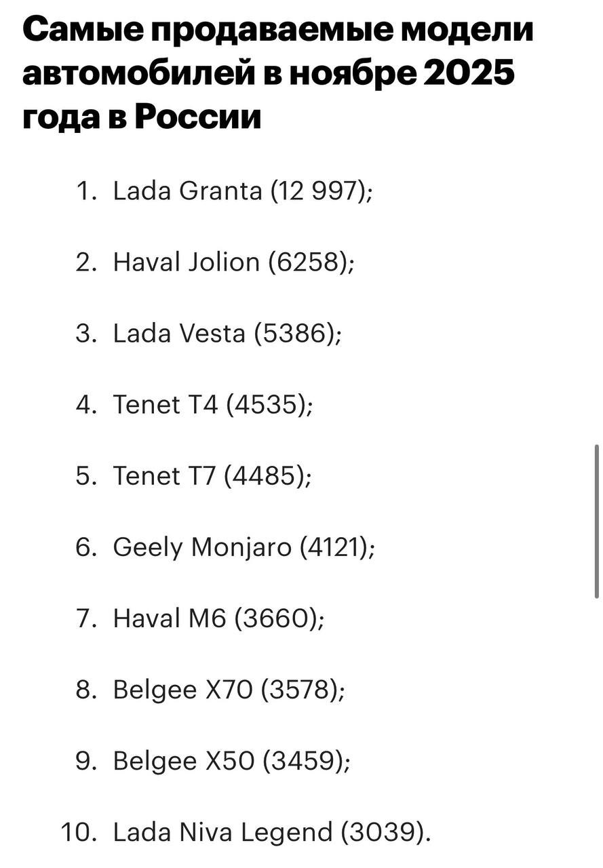Viewport: 603px width, 868px height.
Task: Click the Belgee X50 model name
Action: tap(182, 762)
